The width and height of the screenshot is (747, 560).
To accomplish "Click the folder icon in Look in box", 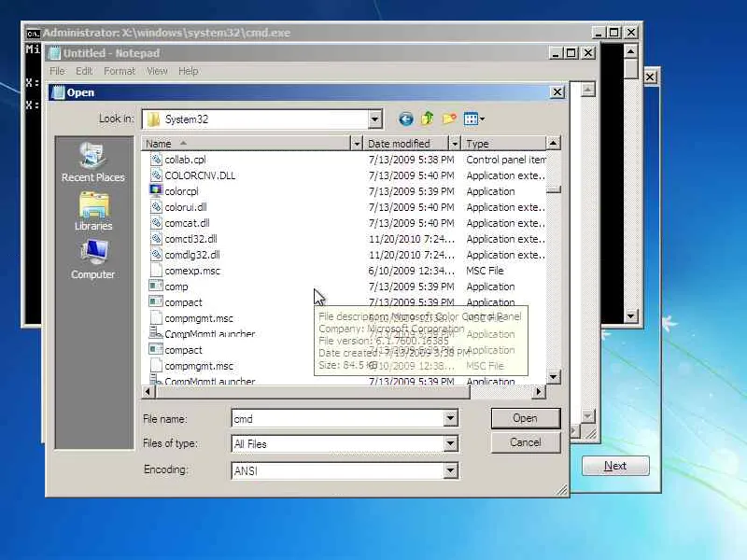I will (154, 119).
